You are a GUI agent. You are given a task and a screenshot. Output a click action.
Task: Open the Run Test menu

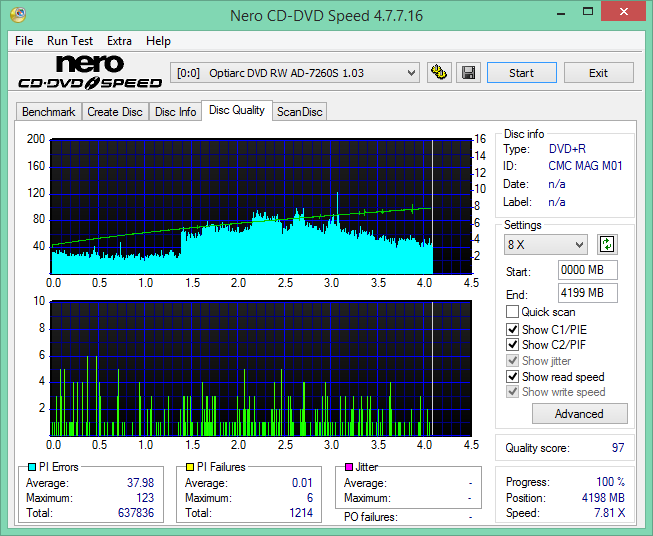(70, 41)
